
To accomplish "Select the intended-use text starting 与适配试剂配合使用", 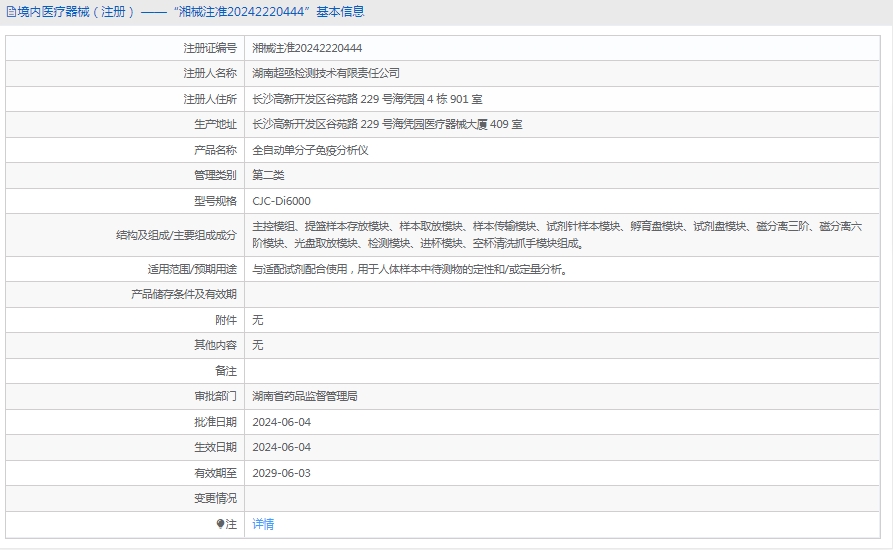I will click(411, 269).
